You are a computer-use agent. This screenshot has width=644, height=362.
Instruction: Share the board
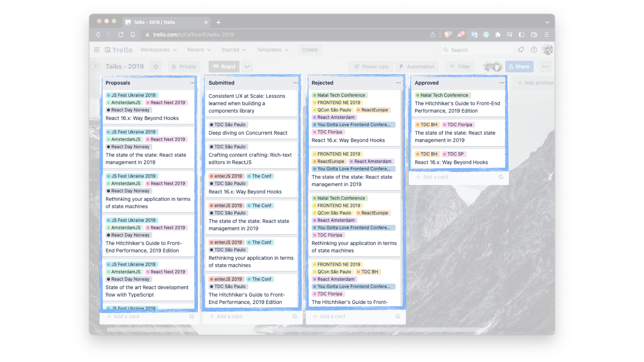tap(519, 67)
